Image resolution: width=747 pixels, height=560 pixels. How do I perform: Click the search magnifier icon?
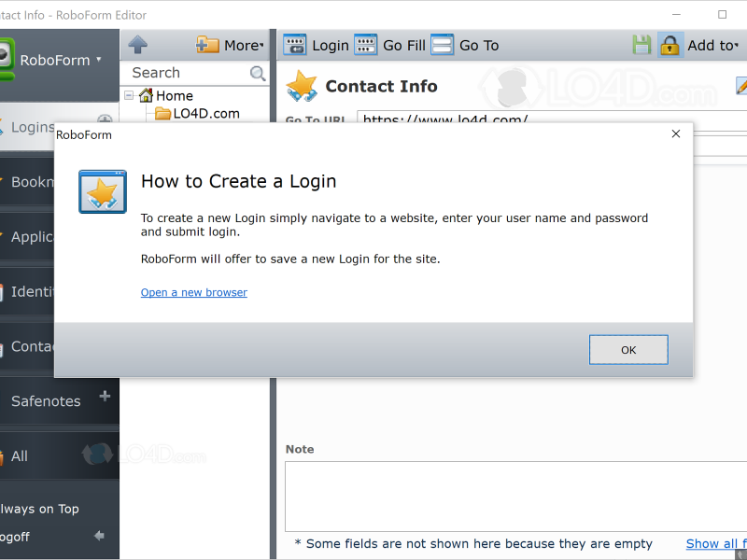click(x=258, y=73)
